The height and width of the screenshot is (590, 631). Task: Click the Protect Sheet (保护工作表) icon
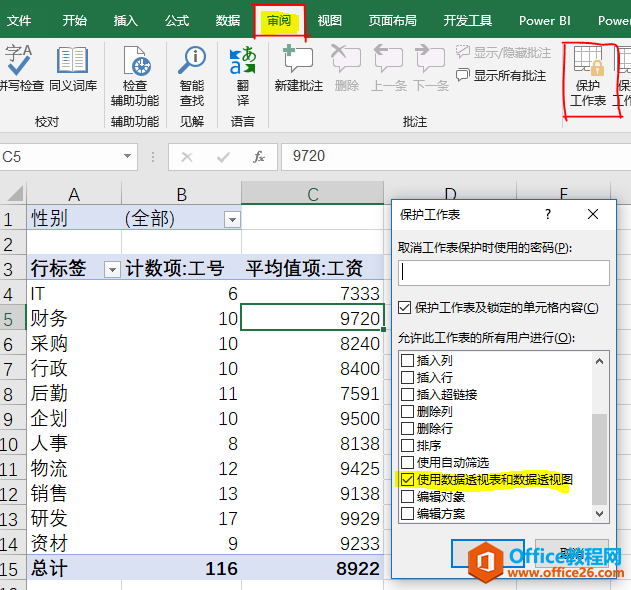[x=588, y=76]
